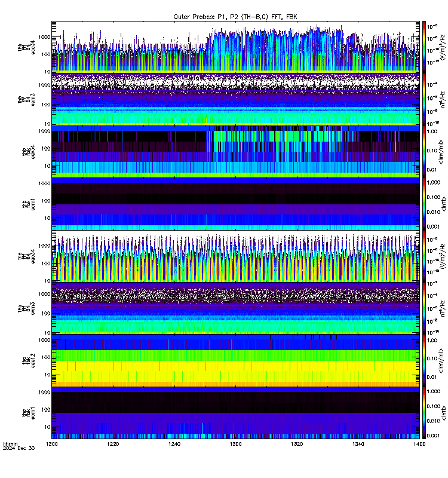
Task: Click the '1240' time axis label
Action: 174,444
